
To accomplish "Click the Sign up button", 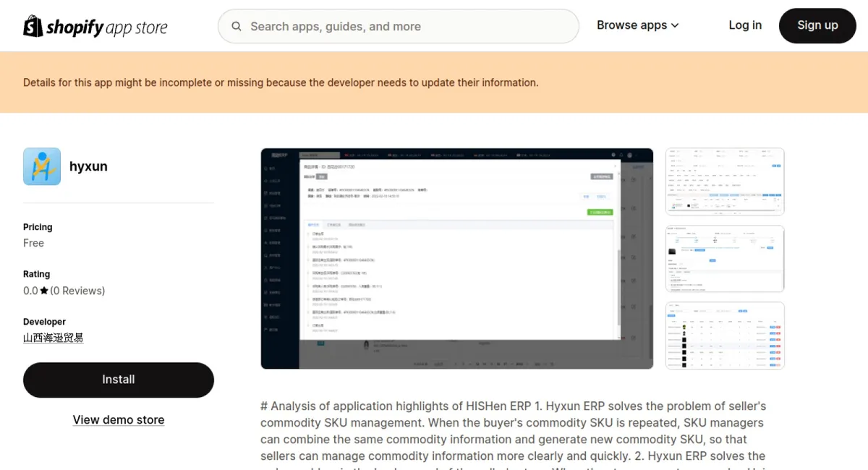I will point(817,25).
